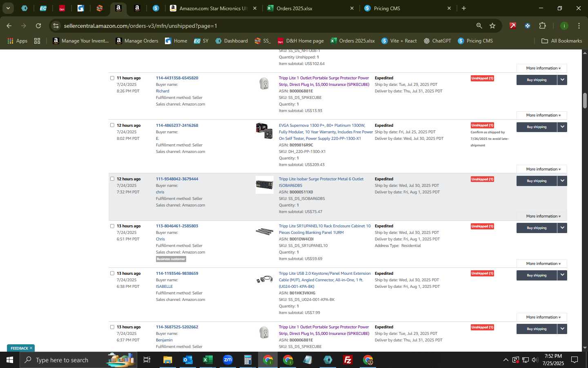
Task: Open Task View on the taskbar
Action: (147, 360)
